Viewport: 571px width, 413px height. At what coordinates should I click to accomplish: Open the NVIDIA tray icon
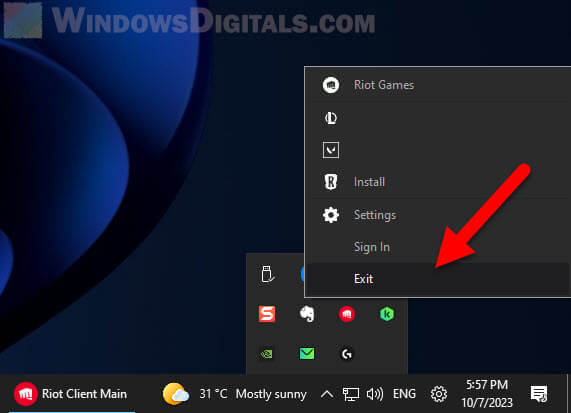[x=267, y=354]
